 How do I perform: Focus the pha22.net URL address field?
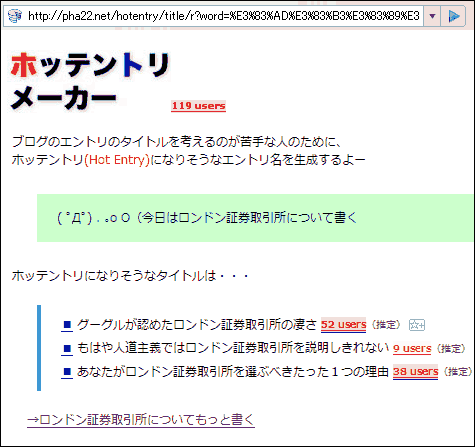pyautogui.click(x=223, y=16)
